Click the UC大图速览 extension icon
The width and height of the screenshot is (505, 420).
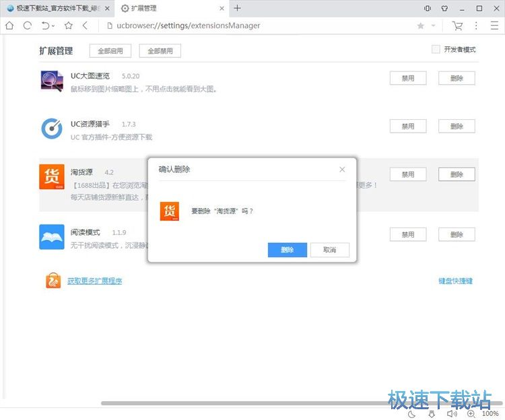click(x=52, y=81)
